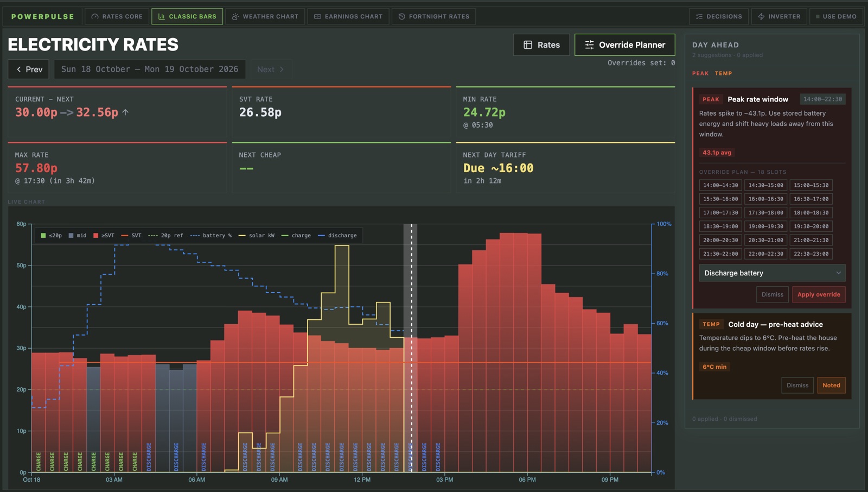Toggle the 19:00–19:30 override slot

click(766, 226)
